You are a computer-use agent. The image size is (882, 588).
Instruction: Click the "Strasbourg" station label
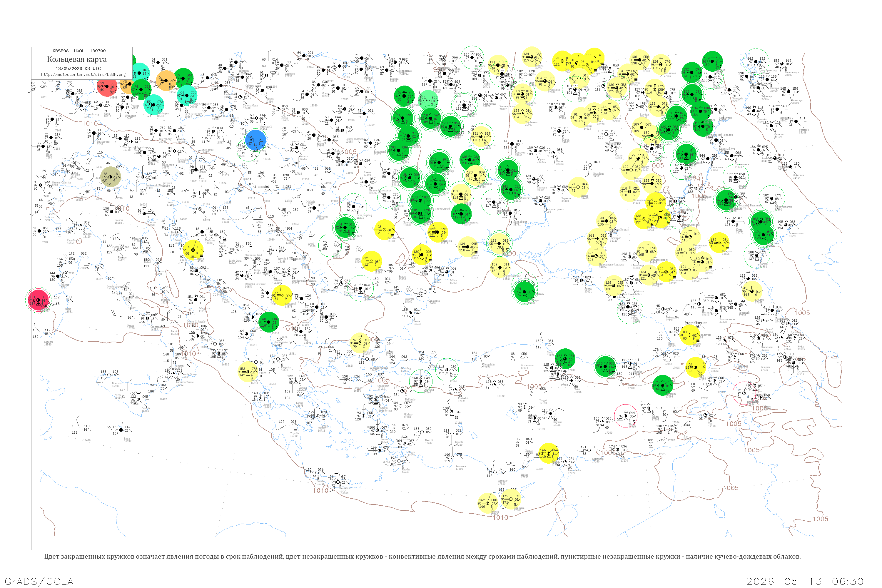click(x=103, y=141)
